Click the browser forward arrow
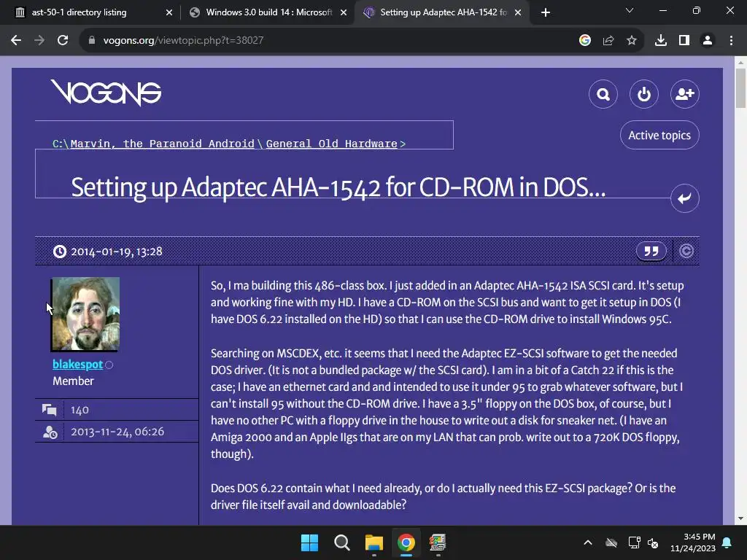 tap(39, 41)
